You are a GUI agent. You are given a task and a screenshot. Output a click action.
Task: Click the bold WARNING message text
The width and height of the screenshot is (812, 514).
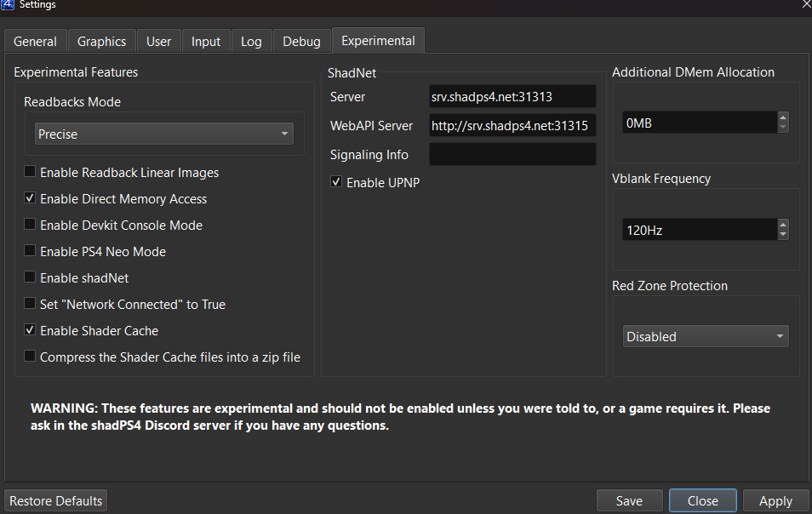click(400, 417)
